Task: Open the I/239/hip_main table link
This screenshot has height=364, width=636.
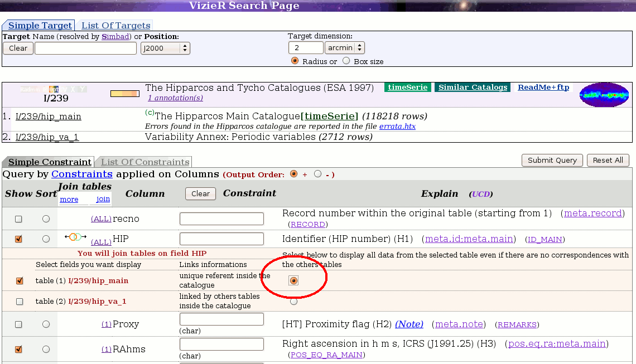Action: [49, 117]
